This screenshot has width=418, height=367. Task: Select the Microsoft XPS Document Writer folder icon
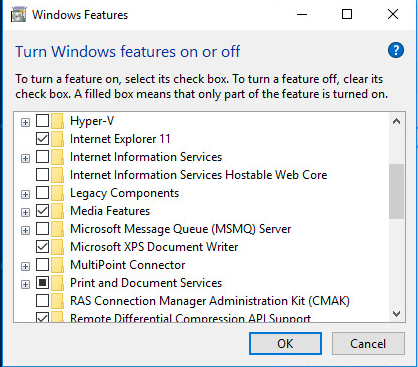click(x=57, y=247)
